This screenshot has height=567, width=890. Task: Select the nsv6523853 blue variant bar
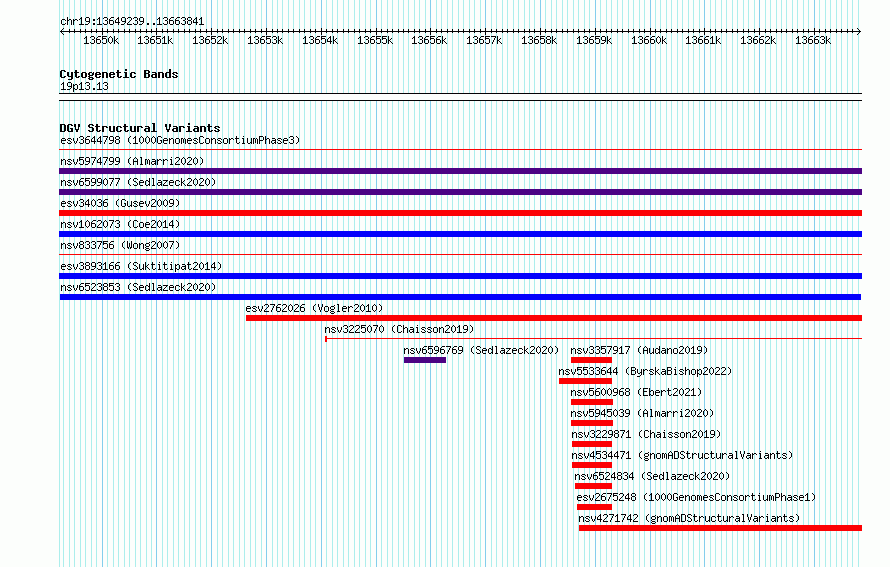pos(460,297)
